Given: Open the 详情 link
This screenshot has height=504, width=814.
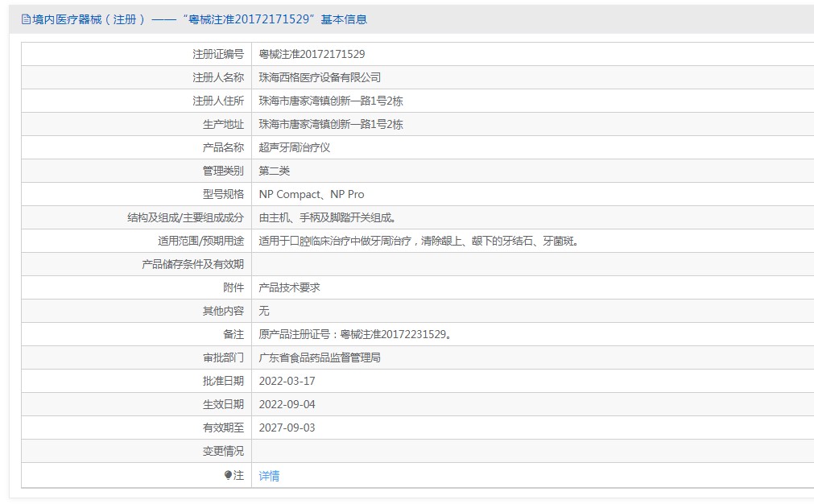Looking at the screenshot, I should [x=269, y=476].
